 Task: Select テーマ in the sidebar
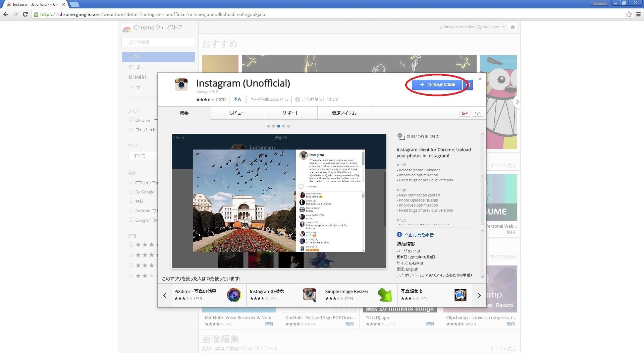pyautogui.click(x=134, y=87)
